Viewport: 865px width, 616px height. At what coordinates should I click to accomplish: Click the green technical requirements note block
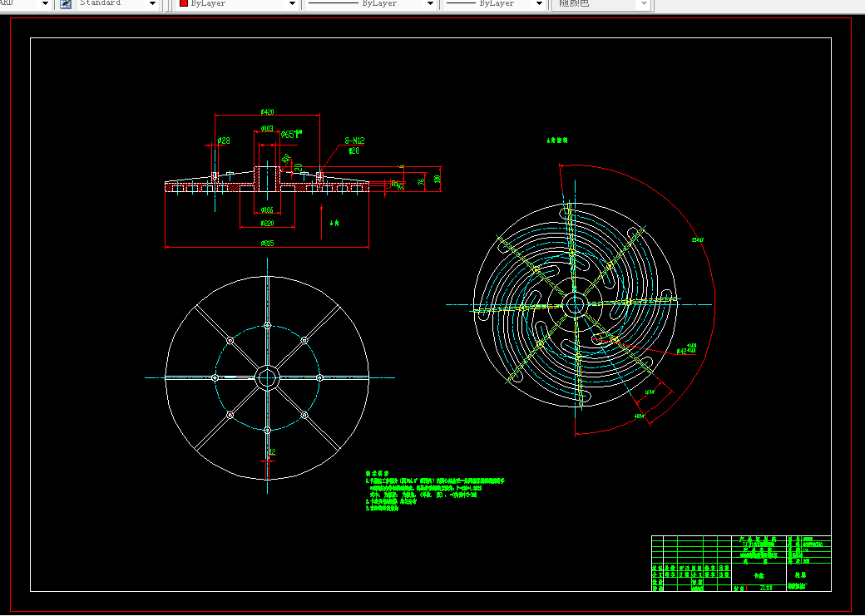[435, 490]
